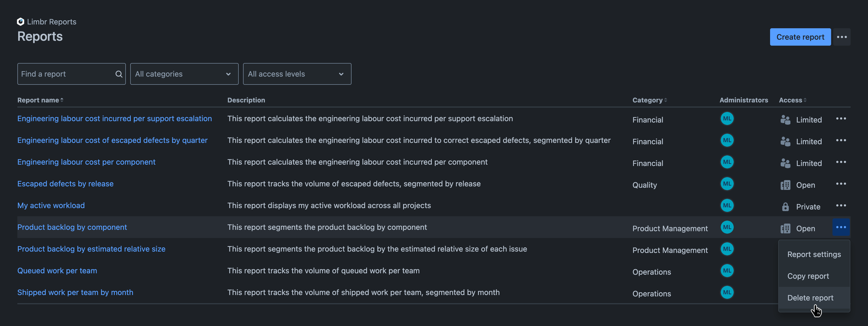Click Product Management category in Product backlog by component row
Viewport: 868px width, 326px height.
point(670,228)
